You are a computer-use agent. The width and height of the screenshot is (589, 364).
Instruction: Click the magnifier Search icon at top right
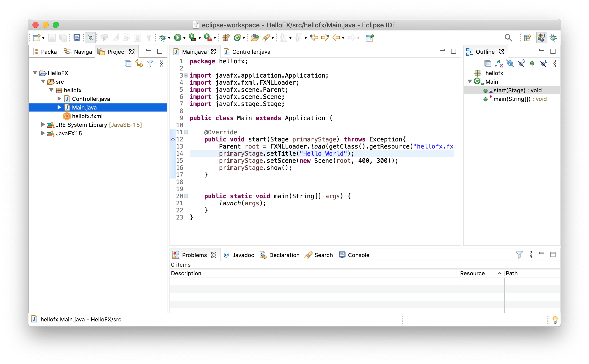point(508,38)
